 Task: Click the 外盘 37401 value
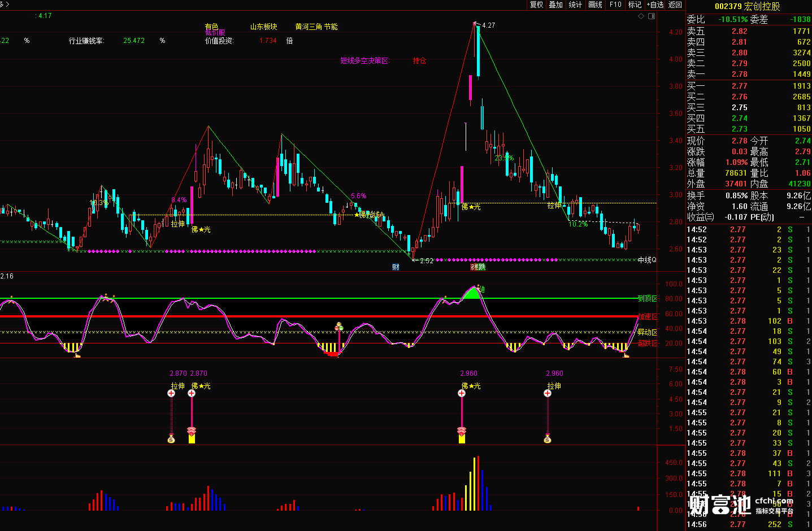point(736,184)
